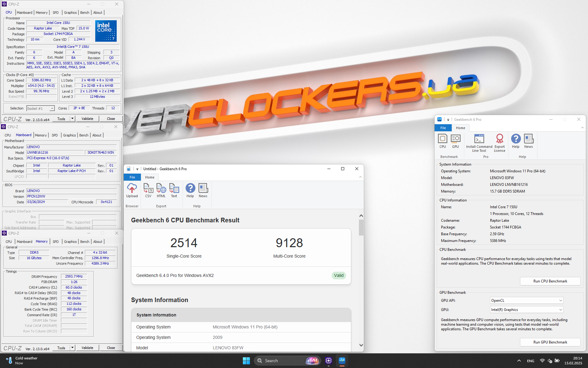588x368 pixels.
Task: Open the volume tray icon
Action: (x=550, y=361)
